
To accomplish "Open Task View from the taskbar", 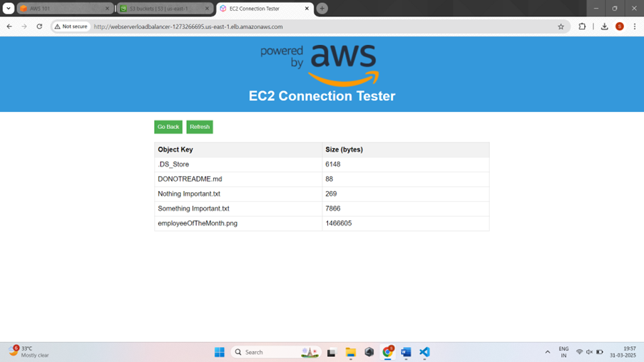I will 332,352.
